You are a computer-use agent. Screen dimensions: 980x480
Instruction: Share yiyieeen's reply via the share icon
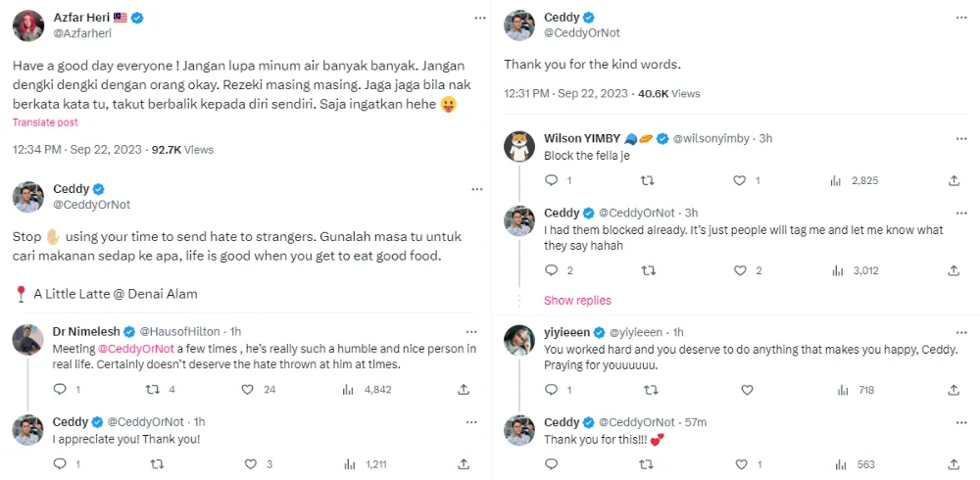tap(954, 390)
